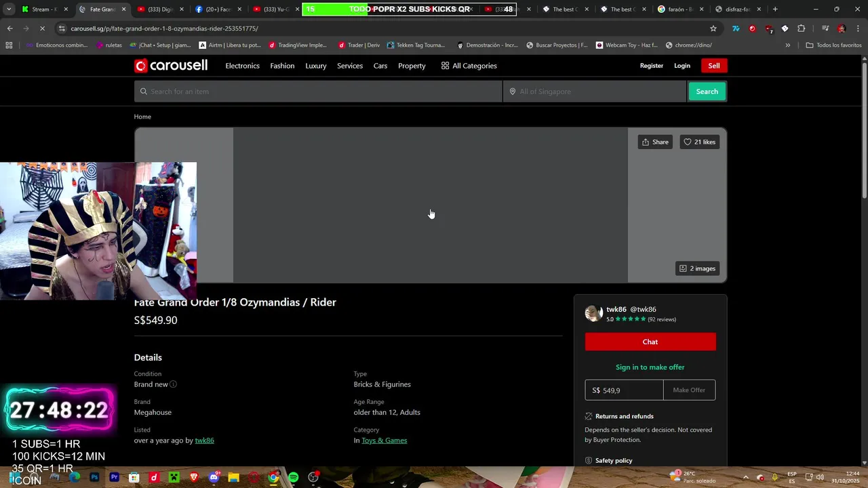Screen dimensions: 868x488
Task: Open Brave browser from the taskbar
Action: click(194, 477)
